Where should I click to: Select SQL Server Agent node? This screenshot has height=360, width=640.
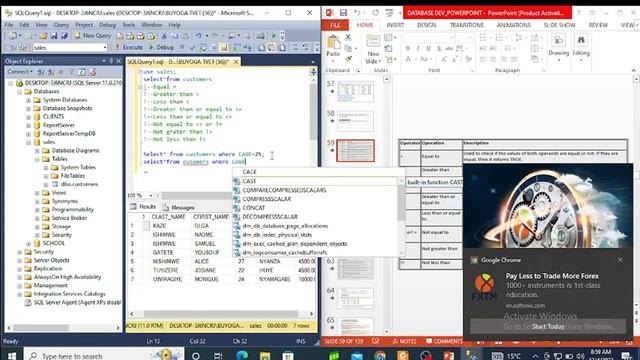[77, 302]
